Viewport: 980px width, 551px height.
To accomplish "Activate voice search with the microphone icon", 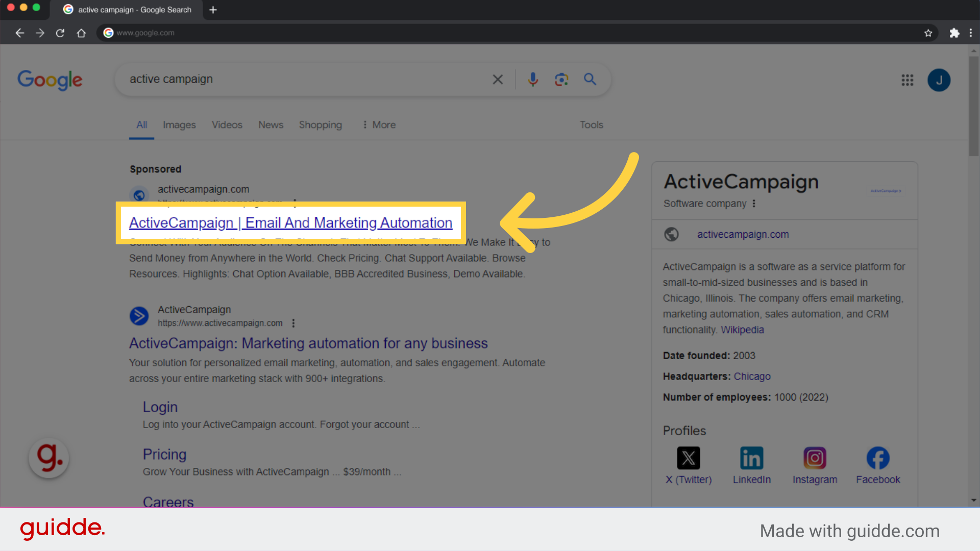I will pos(533,79).
